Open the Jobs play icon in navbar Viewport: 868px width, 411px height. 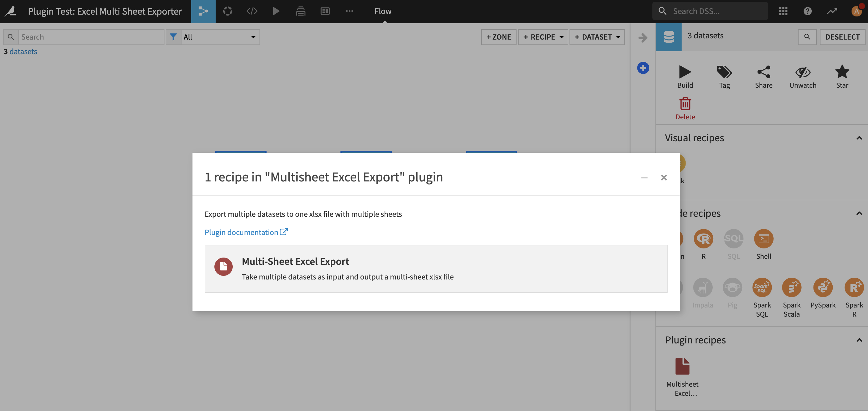[276, 11]
